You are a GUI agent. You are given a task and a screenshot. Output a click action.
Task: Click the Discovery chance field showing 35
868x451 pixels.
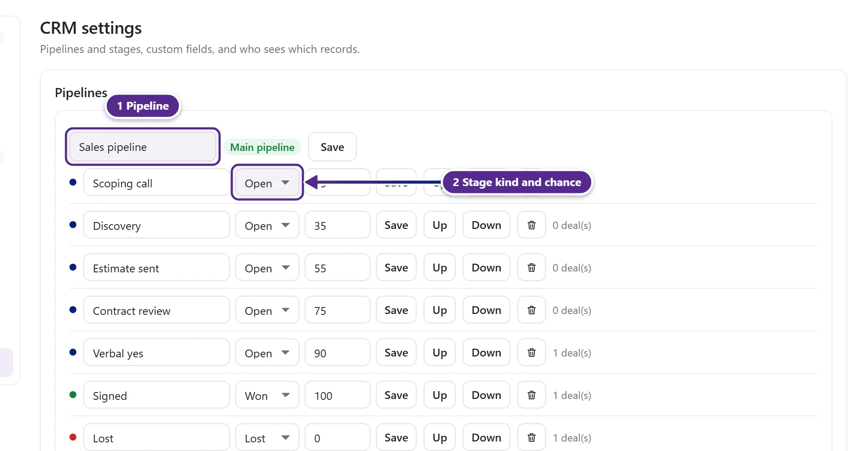tap(337, 225)
